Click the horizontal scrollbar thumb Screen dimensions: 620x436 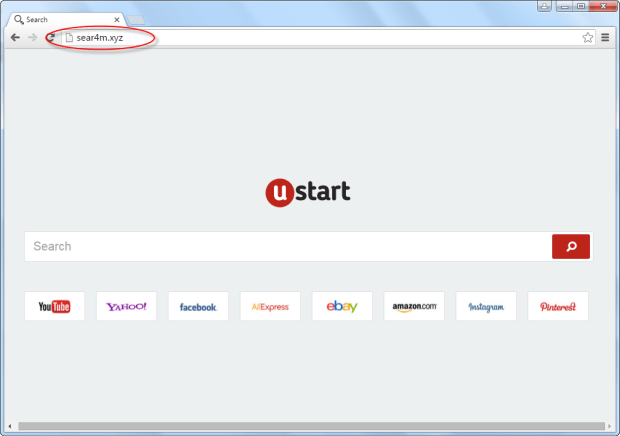click(311, 426)
